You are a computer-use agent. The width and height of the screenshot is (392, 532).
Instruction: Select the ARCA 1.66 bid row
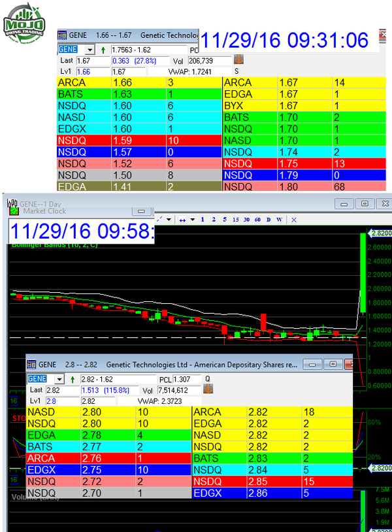(x=139, y=83)
